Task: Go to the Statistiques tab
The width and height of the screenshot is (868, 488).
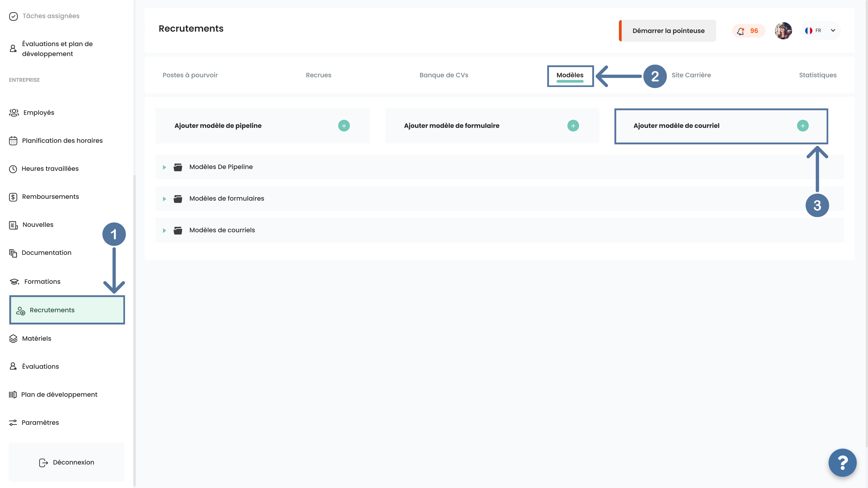Action: coord(818,75)
